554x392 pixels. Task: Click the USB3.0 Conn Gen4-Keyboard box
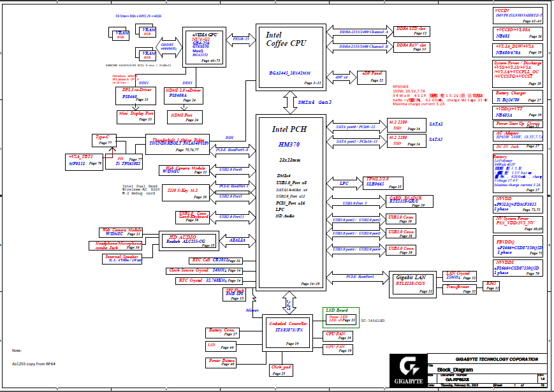[x=192, y=217]
